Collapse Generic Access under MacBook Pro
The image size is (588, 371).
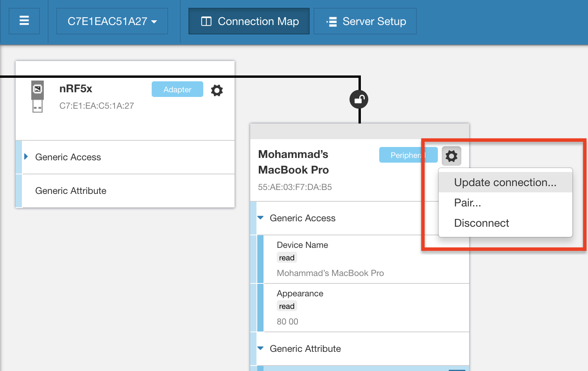(261, 218)
